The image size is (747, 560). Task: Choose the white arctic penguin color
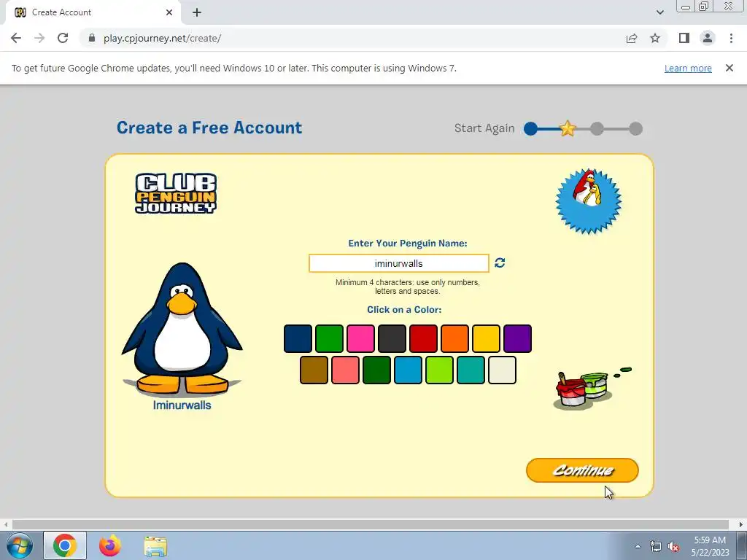click(x=502, y=370)
